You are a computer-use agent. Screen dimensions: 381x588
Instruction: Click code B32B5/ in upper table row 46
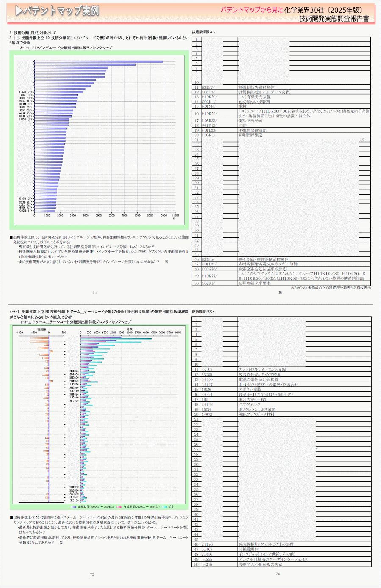[208, 259]
